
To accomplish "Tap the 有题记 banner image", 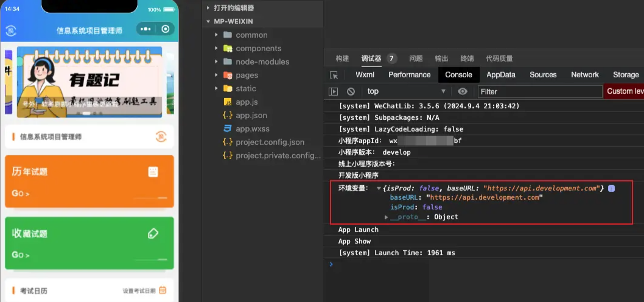I will pyautogui.click(x=89, y=82).
